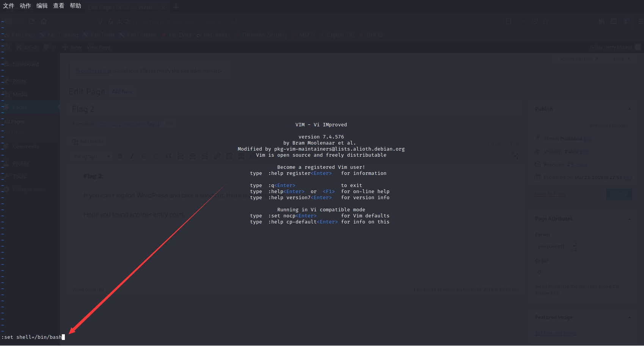This screenshot has width=644, height=346.
Task: Open the Paragraph format dropdown in editor
Action: [x=92, y=156]
